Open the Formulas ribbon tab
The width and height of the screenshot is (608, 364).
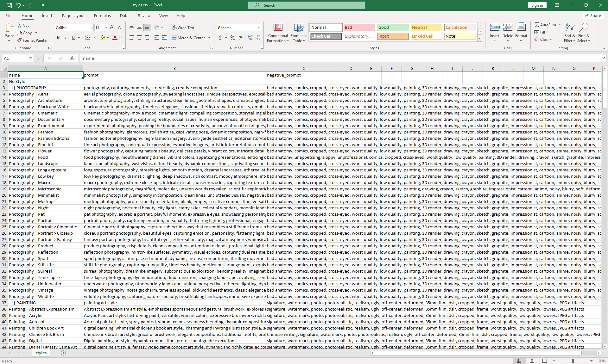pyautogui.click(x=102, y=15)
